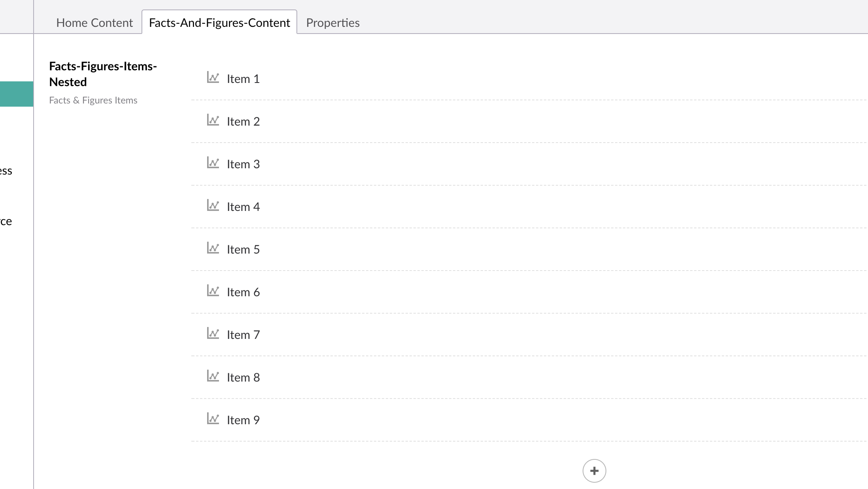Click the chart icon beside Item 6
Image resolution: width=868 pixels, height=489 pixels.
point(213,291)
